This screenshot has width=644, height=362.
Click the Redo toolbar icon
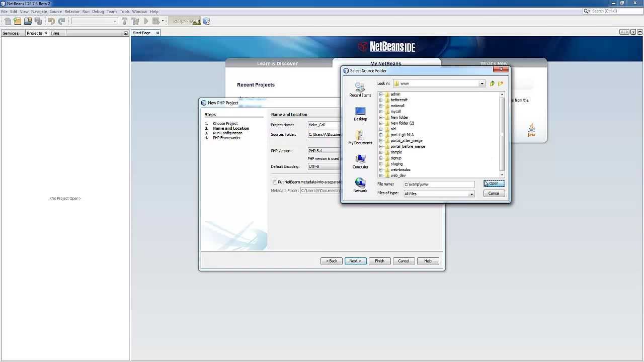pos(61,21)
